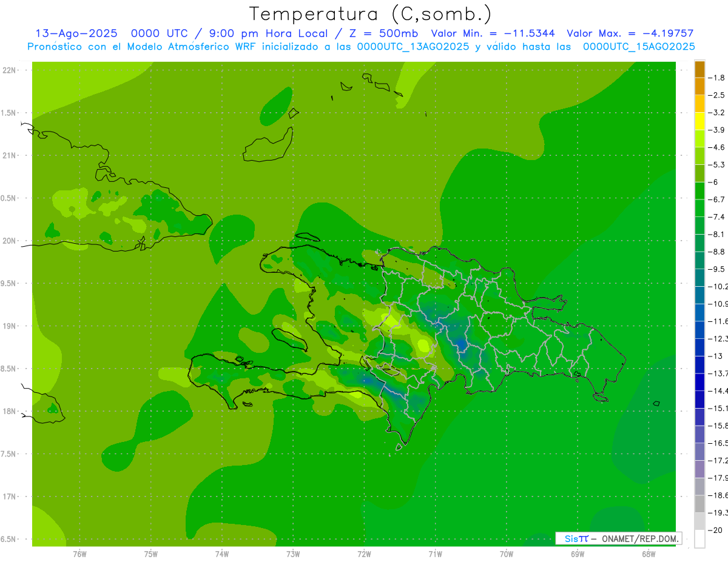728x562 pixels.
Task: Click the '-1.8' colorbar label
Action: pyautogui.click(x=716, y=78)
